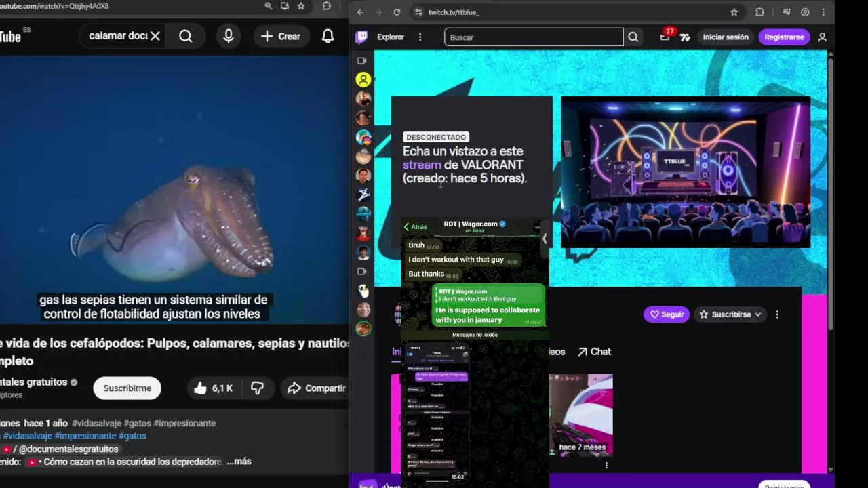Image resolution: width=868 pixels, height=488 pixels.
Task: Open the Chrome profile icon in Twitch window
Action: pyautogui.click(x=805, y=12)
